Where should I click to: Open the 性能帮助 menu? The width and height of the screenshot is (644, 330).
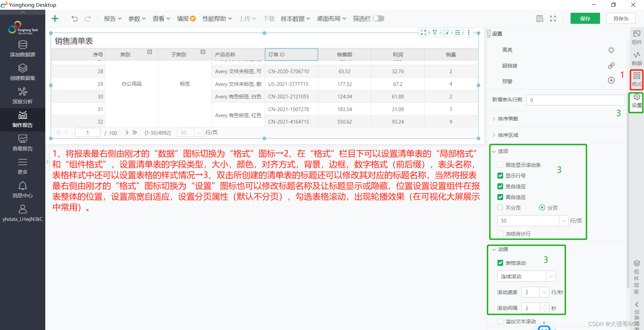pos(217,18)
